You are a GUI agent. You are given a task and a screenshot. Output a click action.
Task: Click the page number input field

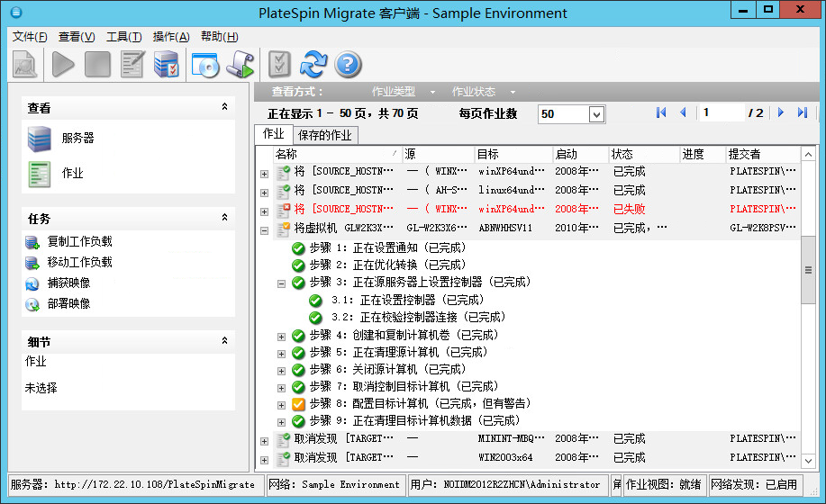pos(723,113)
